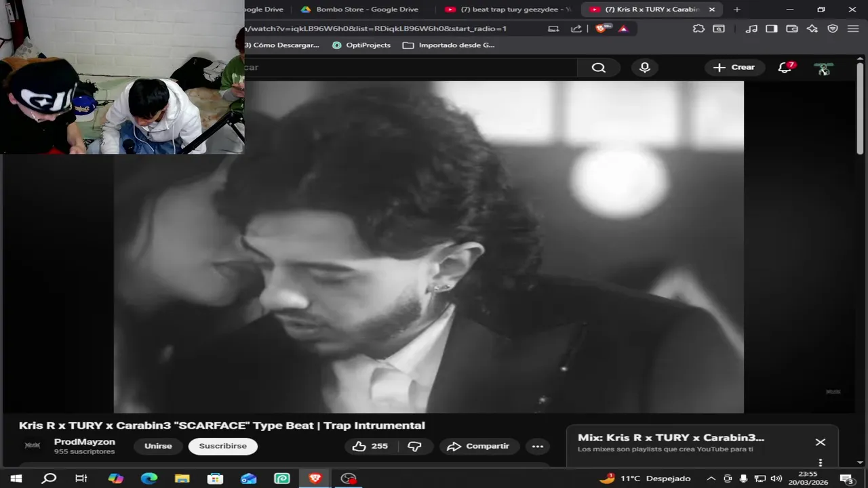
Task: Open more actions three-dot menu
Action: tap(538, 446)
